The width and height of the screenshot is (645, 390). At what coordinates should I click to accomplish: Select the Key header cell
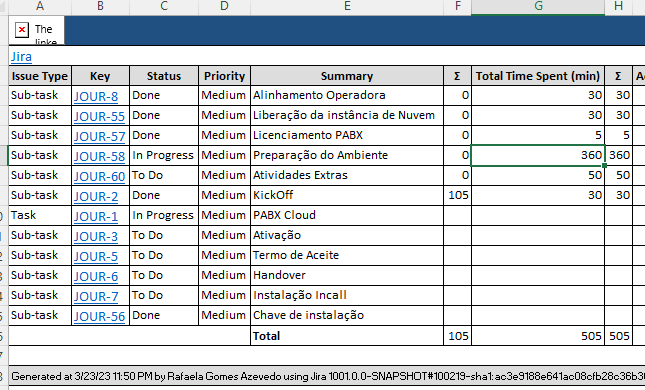click(100, 76)
